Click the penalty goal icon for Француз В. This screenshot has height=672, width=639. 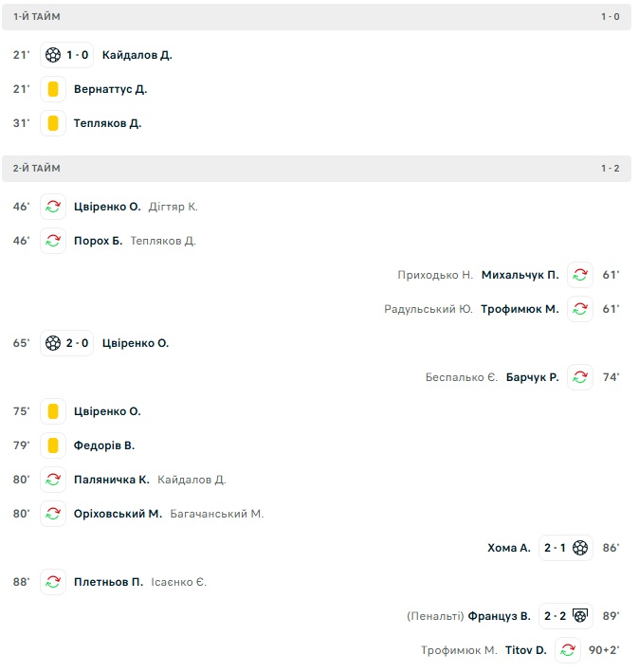[x=580, y=616]
